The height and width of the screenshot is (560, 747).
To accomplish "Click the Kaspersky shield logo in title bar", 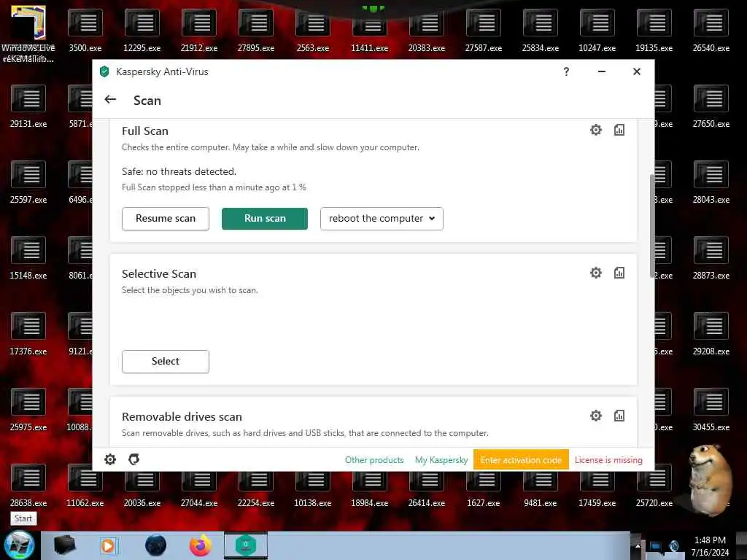I will coord(104,72).
